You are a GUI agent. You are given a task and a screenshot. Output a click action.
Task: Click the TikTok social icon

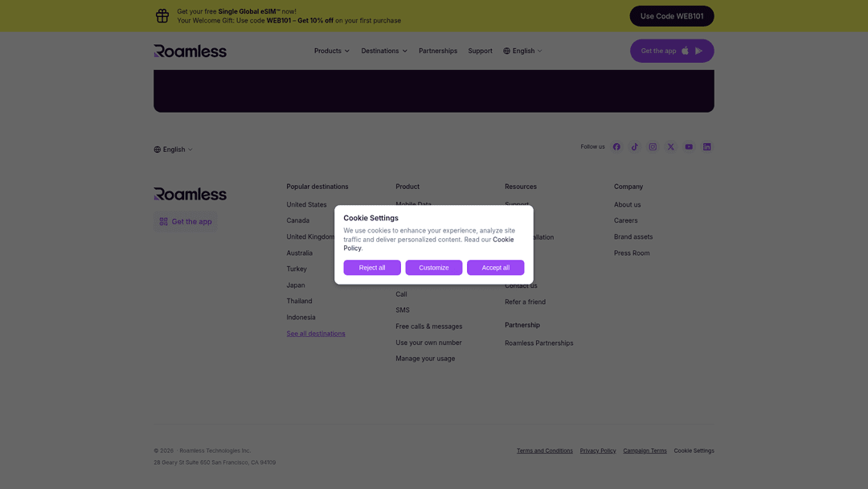(x=634, y=146)
